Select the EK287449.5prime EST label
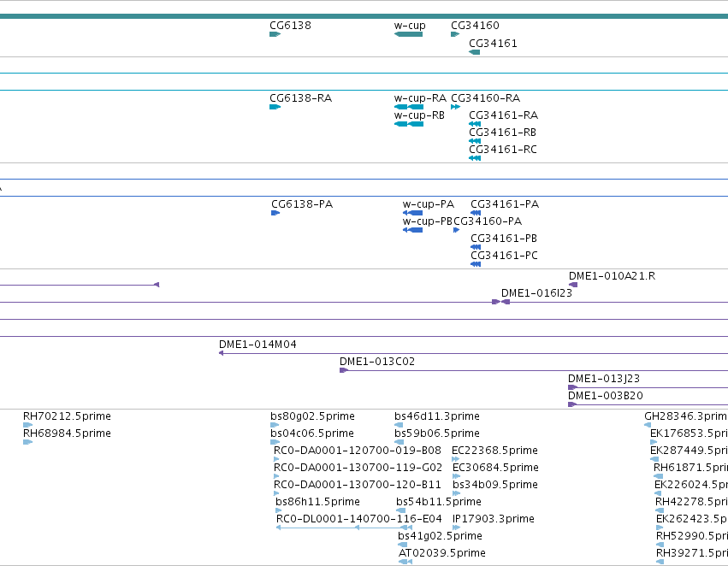The height and width of the screenshot is (566, 728). 689,451
